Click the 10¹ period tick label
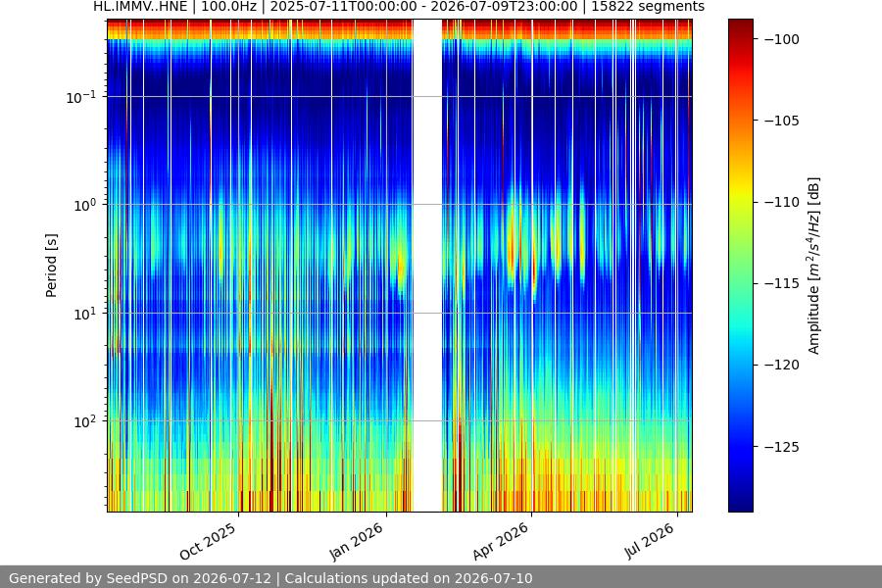882x588 pixels. pyautogui.click(x=85, y=314)
